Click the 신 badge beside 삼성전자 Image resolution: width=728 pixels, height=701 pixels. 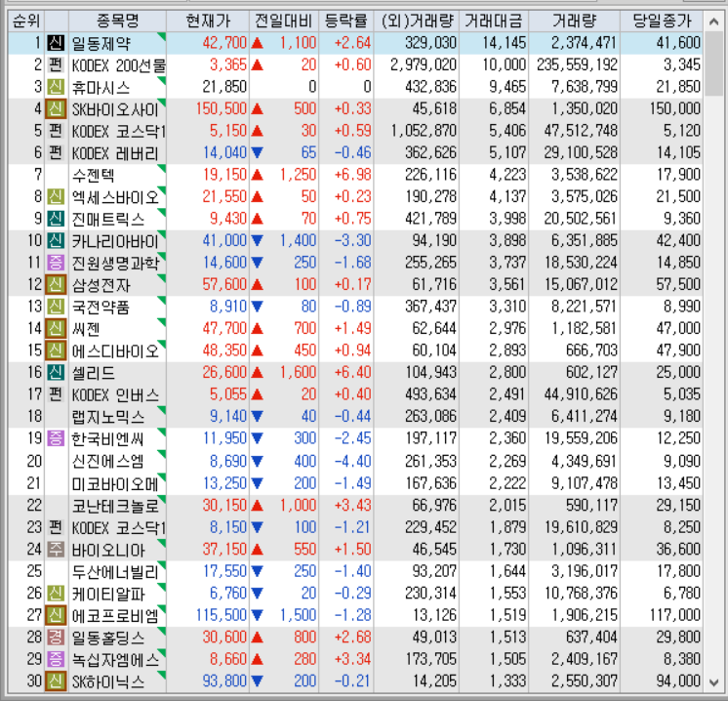click(56, 285)
